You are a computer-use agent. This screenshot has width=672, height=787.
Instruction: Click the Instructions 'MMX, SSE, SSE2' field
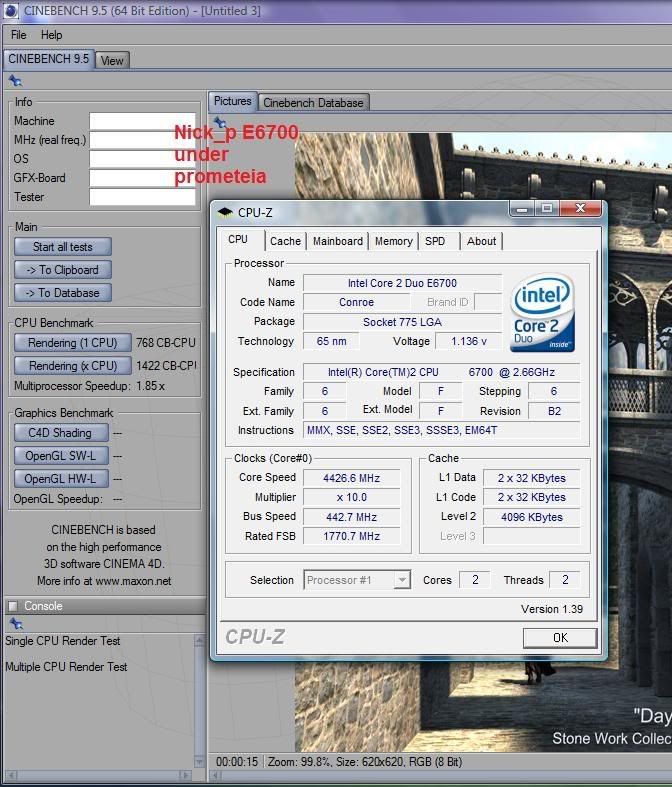click(x=442, y=430)
